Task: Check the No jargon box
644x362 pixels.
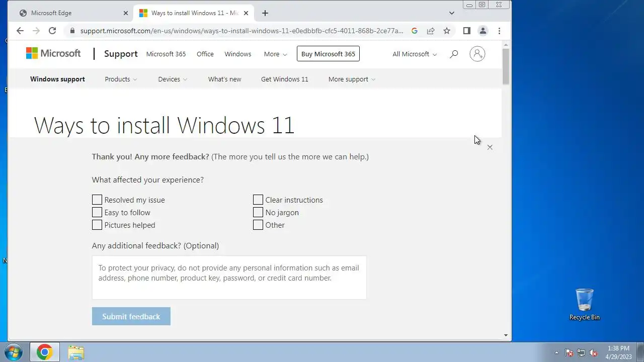Action: [x=258, y=212]
